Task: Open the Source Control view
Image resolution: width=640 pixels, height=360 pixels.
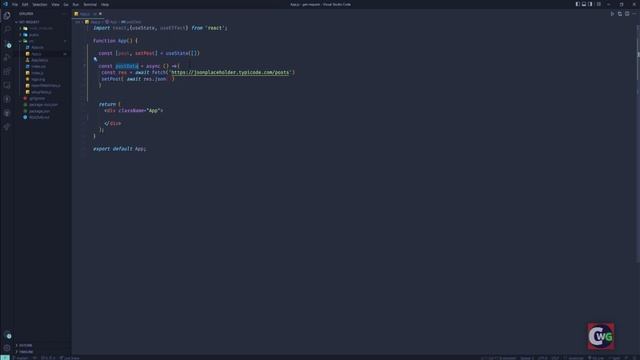Action: (7, 44)
